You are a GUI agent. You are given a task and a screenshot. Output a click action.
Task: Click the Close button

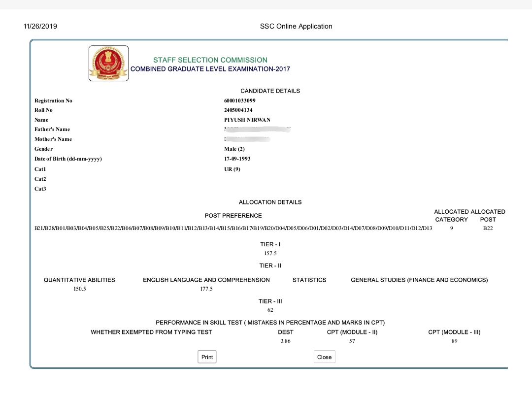click(x=324, y=357)
